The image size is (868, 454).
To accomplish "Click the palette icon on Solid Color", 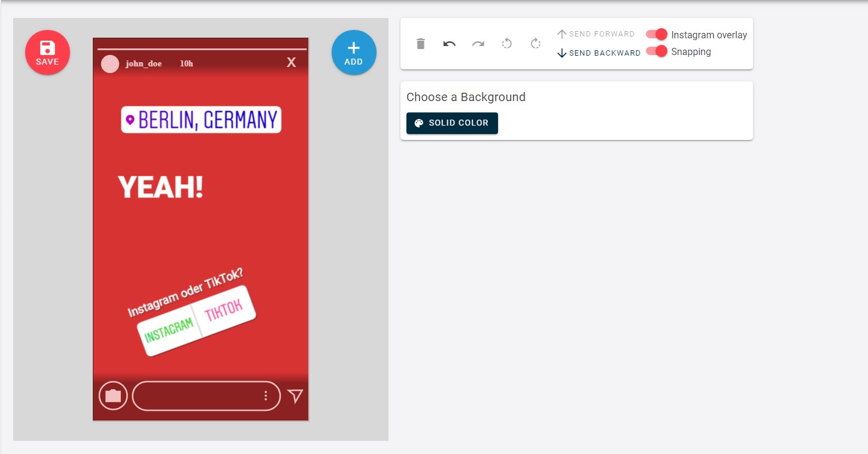I will point(418,123).
